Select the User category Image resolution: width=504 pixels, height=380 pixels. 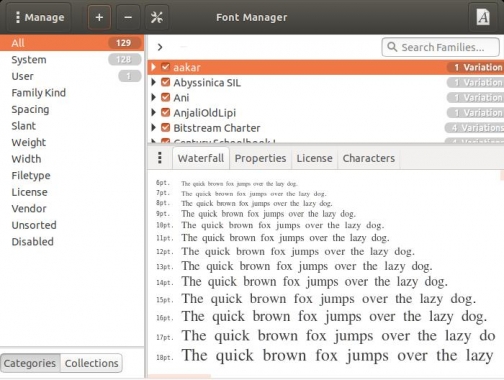click(x=72, y=76)
